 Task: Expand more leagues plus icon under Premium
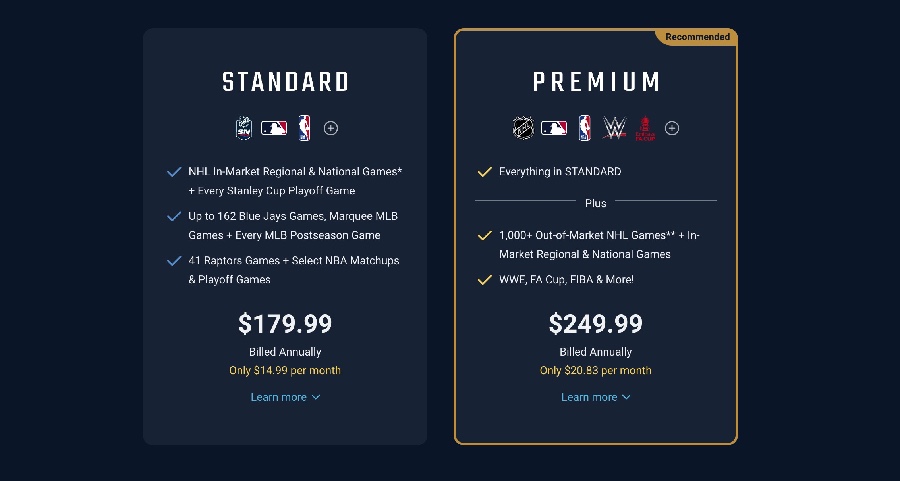tap(672, 128)
